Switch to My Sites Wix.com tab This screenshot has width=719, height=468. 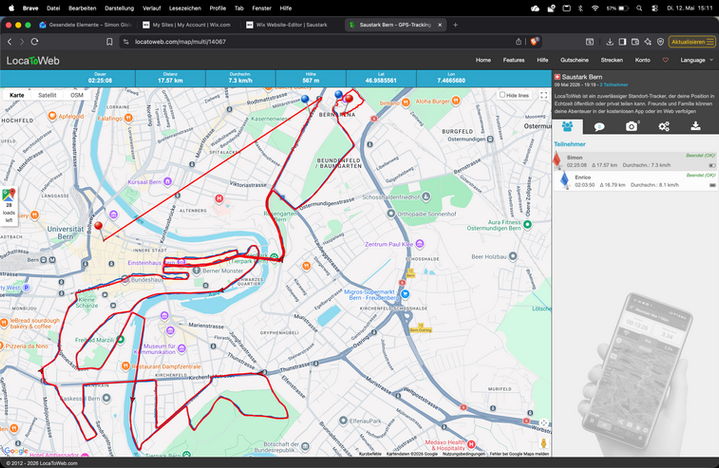[x=187, y=25]
